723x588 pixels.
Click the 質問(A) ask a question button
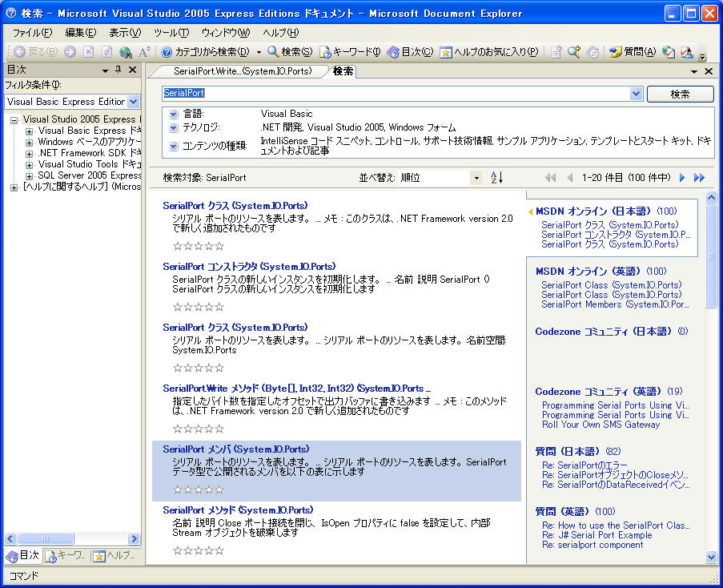633,51
